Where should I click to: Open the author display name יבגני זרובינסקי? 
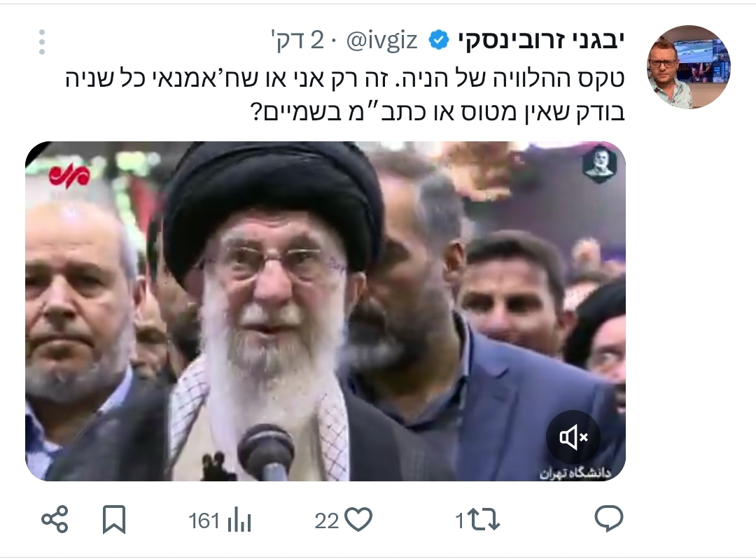pos(541,41)
